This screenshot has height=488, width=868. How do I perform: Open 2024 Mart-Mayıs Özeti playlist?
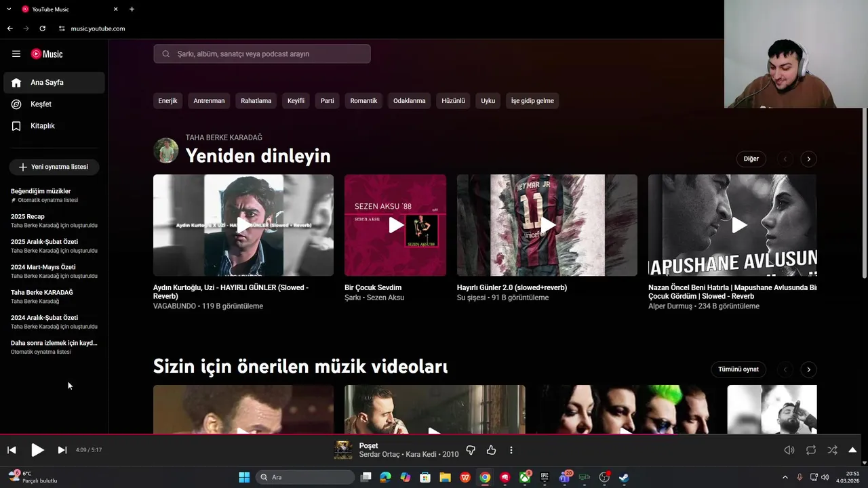[x=54, y=271]
